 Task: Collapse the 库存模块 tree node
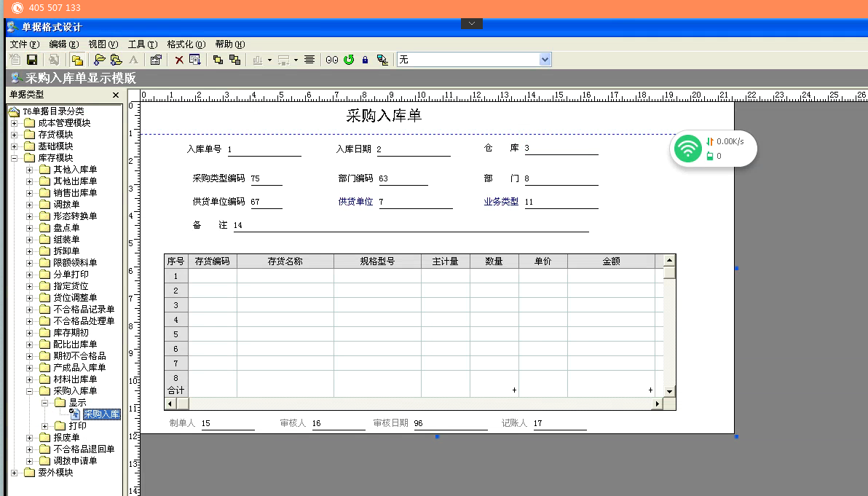[x=15, y=158]
